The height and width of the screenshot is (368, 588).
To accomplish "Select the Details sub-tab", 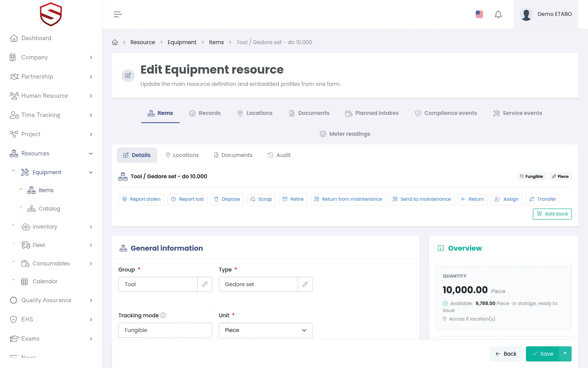I will pyautogui.click(x=137, y=155).
